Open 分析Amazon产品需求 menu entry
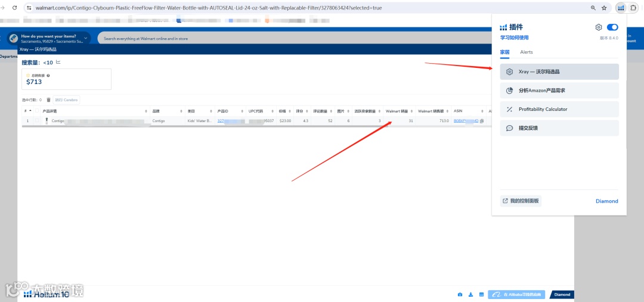The width and height of the screenshot is (644, 302). pos(559,91)
